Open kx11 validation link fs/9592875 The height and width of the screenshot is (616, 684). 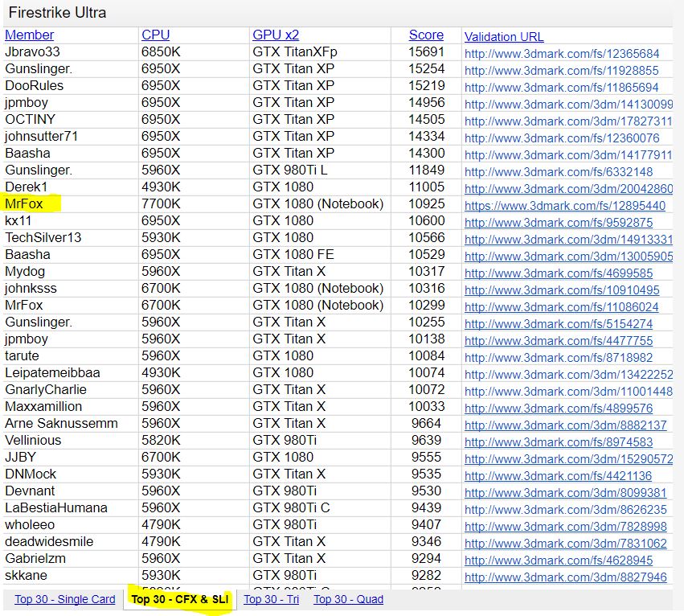click(559, 223)
